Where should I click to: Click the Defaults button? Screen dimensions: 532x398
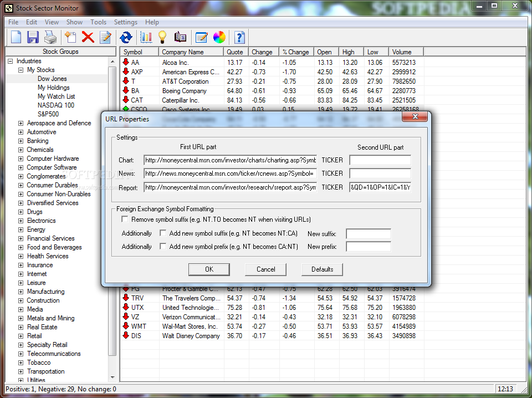point(322,269)
